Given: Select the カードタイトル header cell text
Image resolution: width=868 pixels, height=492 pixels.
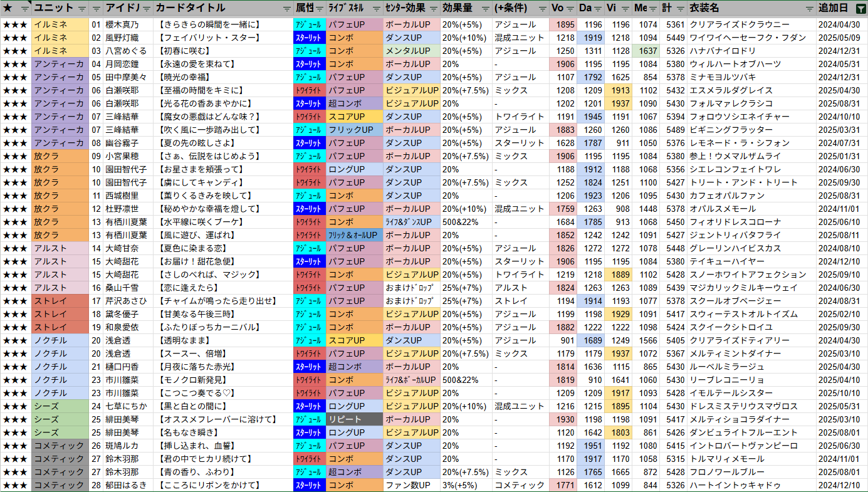Looking at the screenshot, I should pyautogui.click(x=191, y=9).
